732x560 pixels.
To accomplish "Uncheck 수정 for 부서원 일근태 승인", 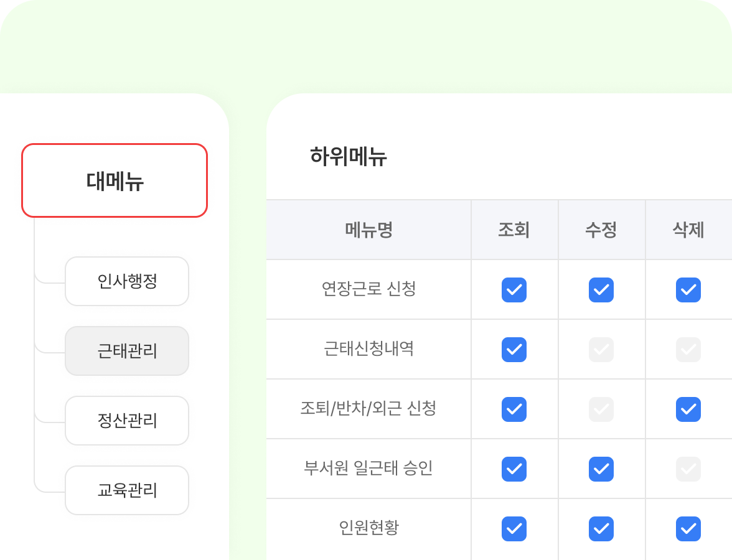I will [x=601, y=469].
